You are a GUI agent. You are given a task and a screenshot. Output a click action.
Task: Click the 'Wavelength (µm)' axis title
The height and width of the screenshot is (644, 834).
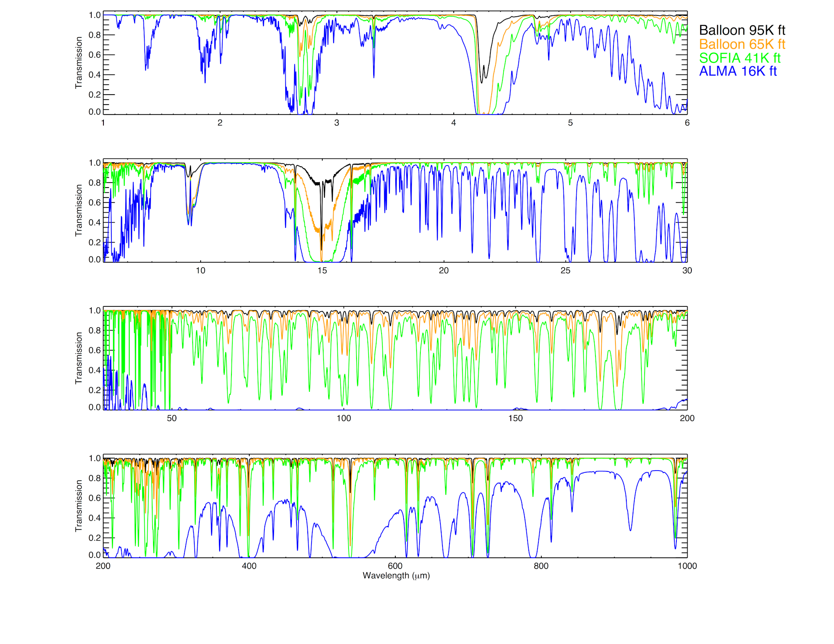(396, 576)
